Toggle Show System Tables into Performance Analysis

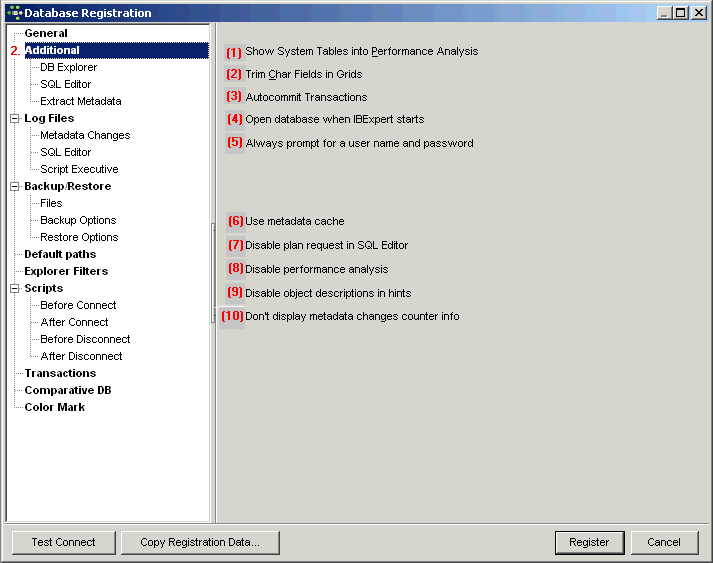click(351, 51)
